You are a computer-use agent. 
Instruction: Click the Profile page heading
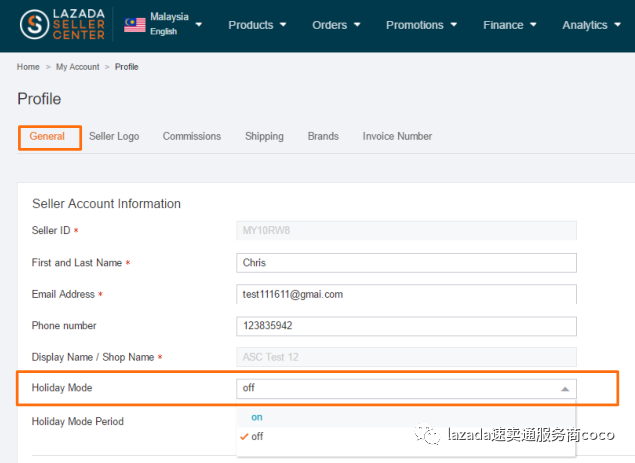click(39, 99)
